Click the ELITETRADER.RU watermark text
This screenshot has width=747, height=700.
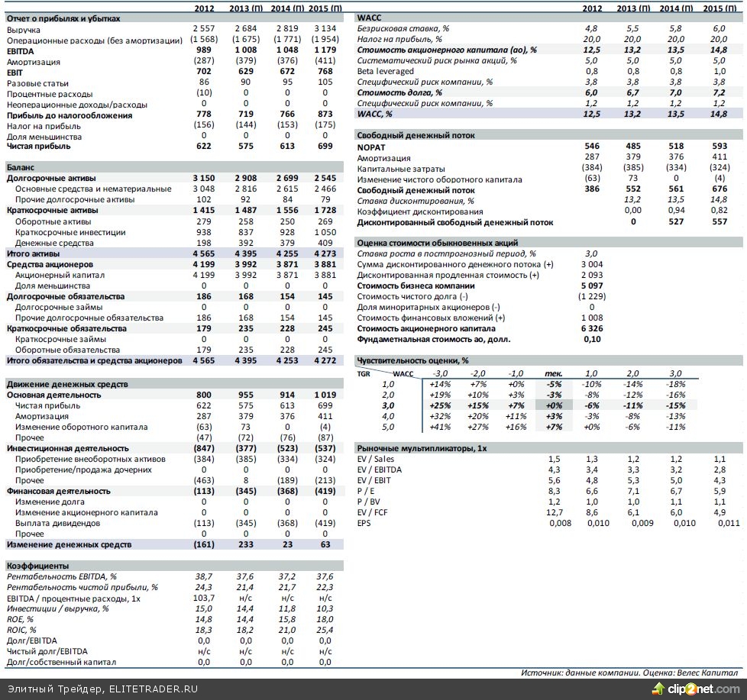[153, 689]
